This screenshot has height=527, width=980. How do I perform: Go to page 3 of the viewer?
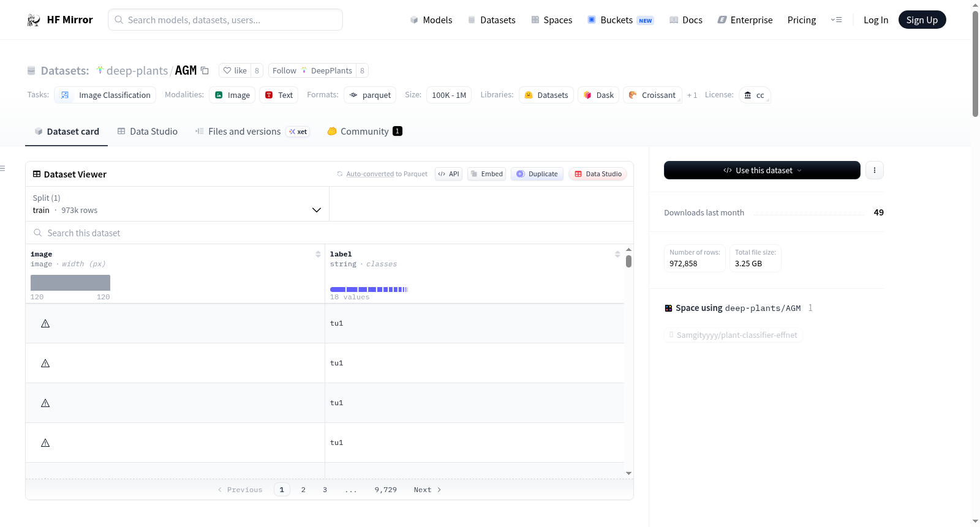[x=325, y=490]
